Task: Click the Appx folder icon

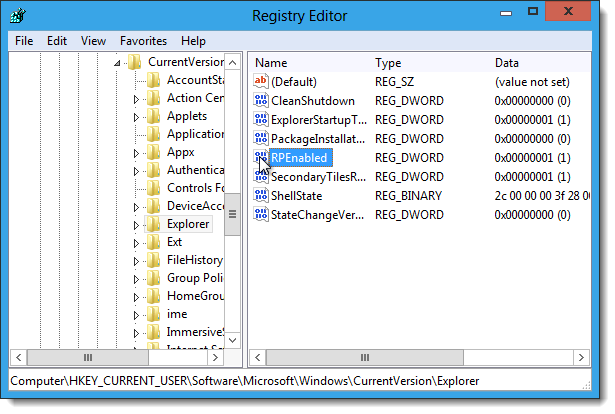Action: 153,152
